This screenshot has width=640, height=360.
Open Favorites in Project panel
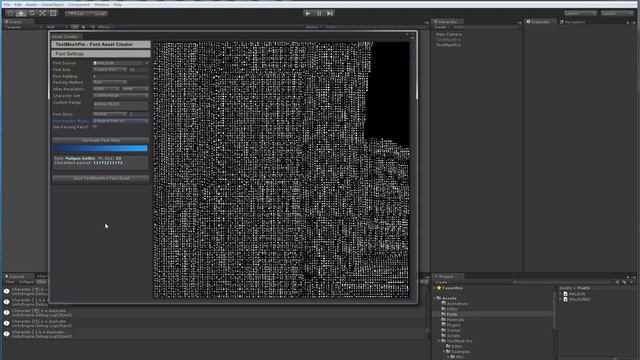click(452, 288)
